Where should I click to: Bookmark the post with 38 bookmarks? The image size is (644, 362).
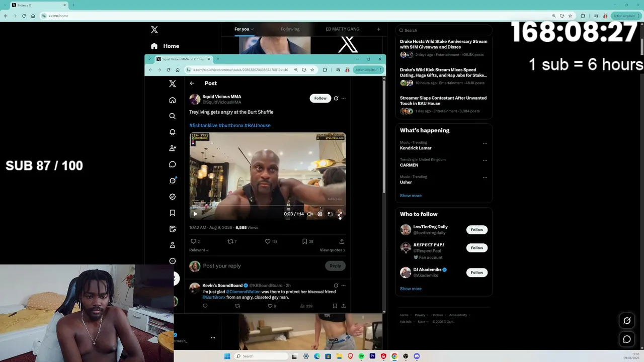click(x=305, y=241)
